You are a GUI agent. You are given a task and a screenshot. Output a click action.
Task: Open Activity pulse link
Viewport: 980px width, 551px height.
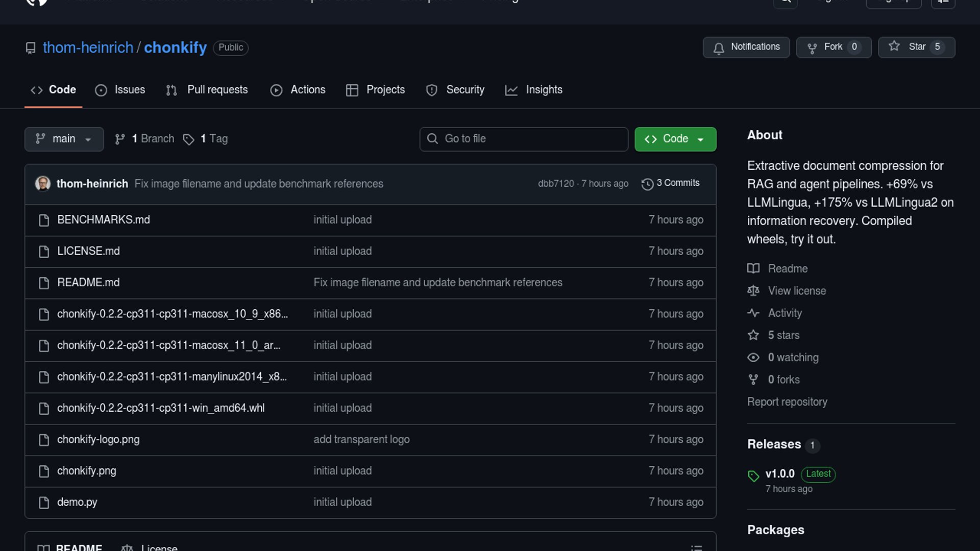point(785,313)
